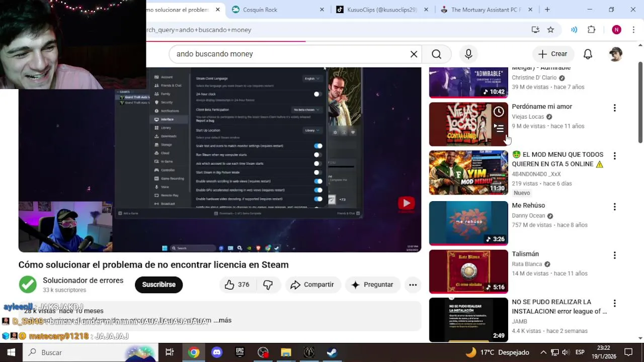Click the Watch later clock on Perdóname mi amor thumbnail
This screenshot has height=362, width=644.
tap(499, 112)
